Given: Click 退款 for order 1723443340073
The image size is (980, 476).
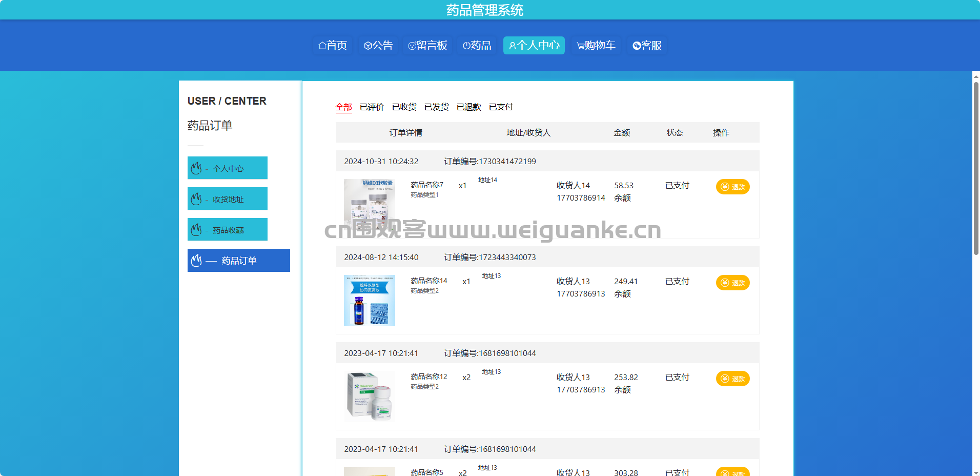Looking at the screenshot, I should click(732, 283).
